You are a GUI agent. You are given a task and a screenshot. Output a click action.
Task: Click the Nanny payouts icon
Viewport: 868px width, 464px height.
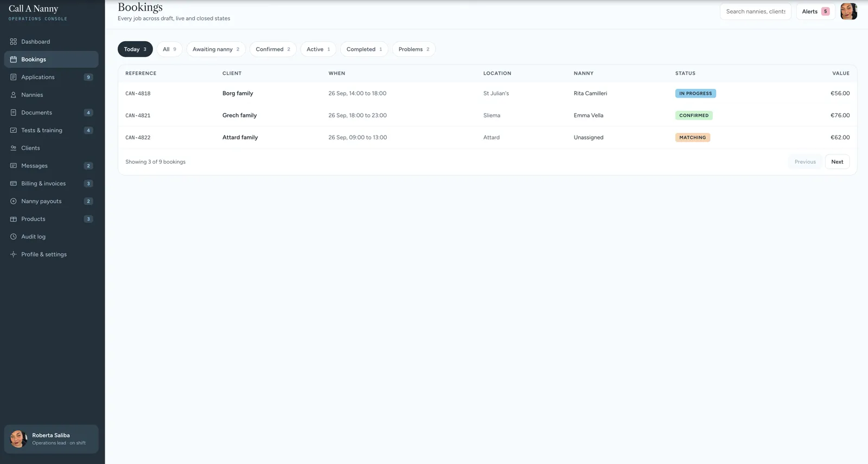(x=14, y=201)
